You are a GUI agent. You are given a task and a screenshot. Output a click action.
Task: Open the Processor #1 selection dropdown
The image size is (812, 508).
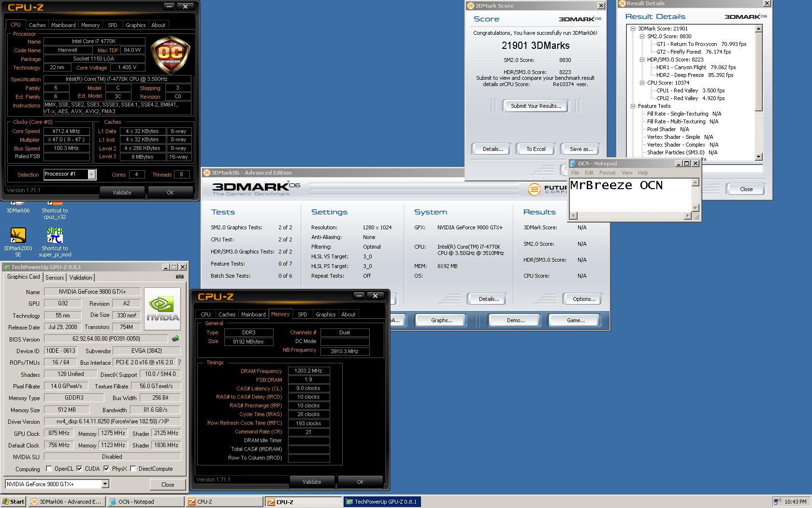[x=92, y=175]
